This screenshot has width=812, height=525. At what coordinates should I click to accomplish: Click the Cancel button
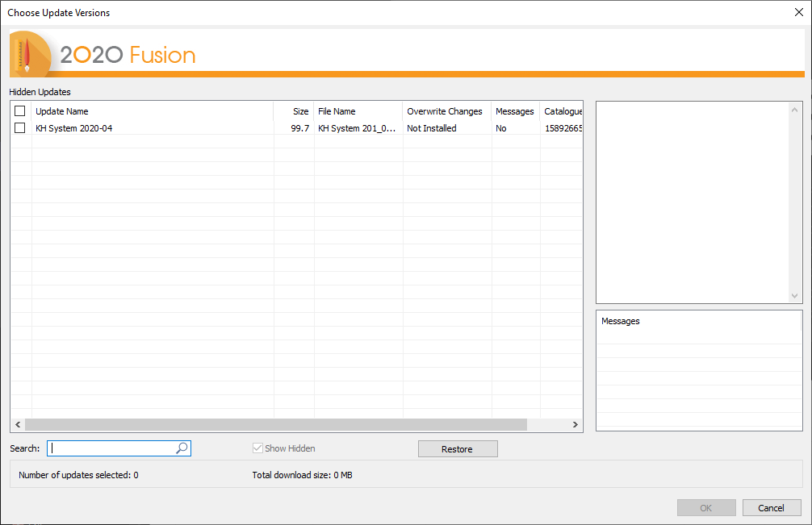(x=771, y=507)
